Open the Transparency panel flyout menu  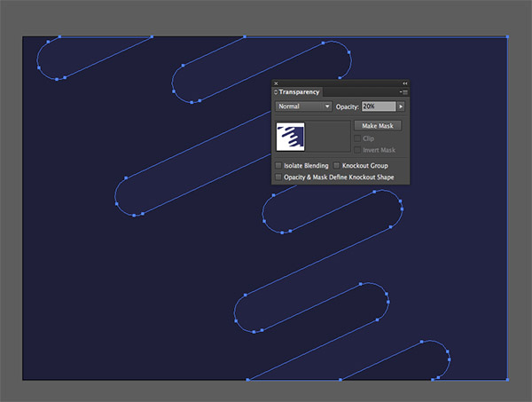403,92
